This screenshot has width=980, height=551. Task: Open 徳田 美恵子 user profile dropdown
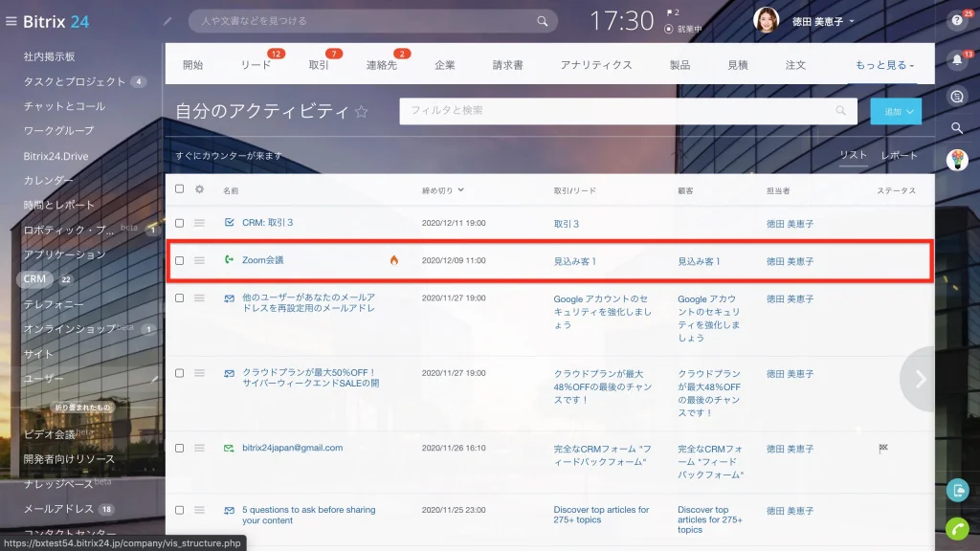pos(822,21)
